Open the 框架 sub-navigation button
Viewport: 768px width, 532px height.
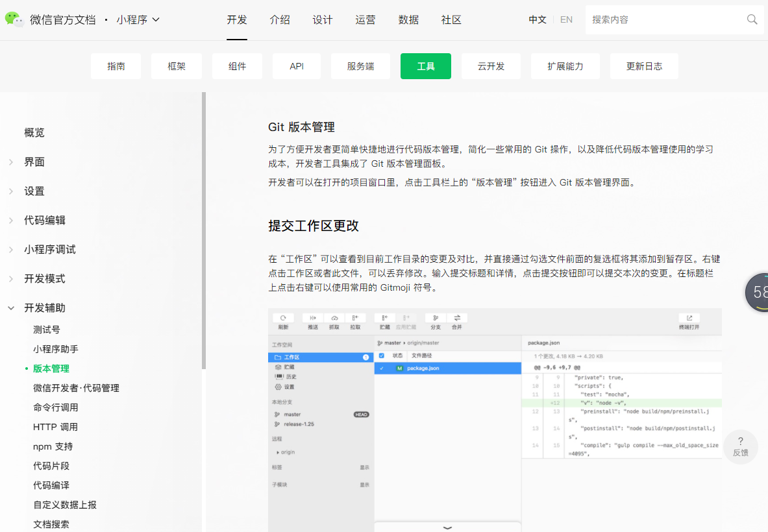click(x=177, y=66)
